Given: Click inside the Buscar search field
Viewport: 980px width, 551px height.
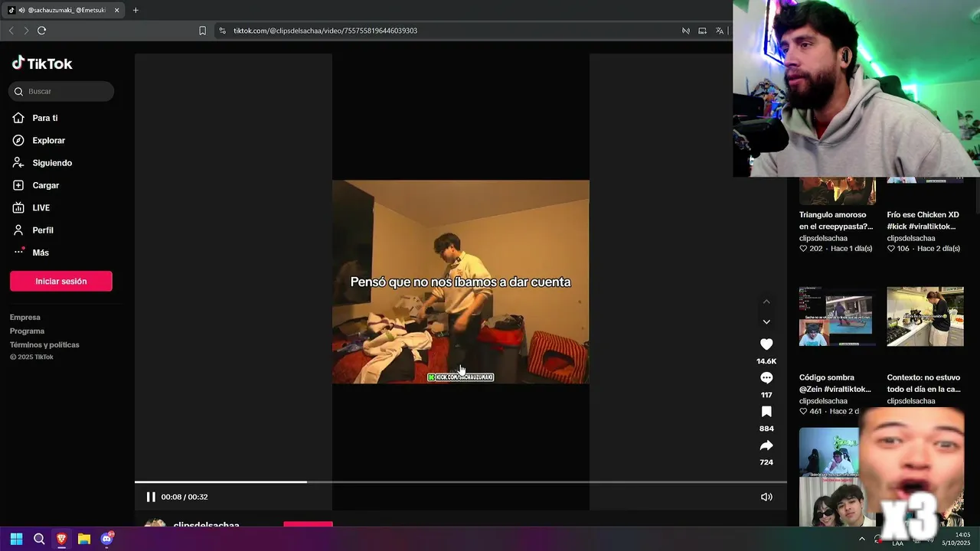Looking at the screenshot, I should point(61,91).
